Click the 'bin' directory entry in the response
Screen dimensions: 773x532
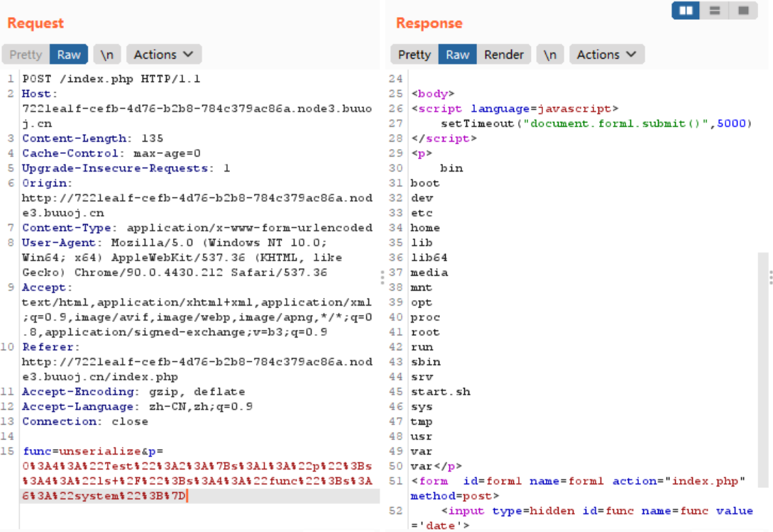pyautogui.click(x=451, y=169)
